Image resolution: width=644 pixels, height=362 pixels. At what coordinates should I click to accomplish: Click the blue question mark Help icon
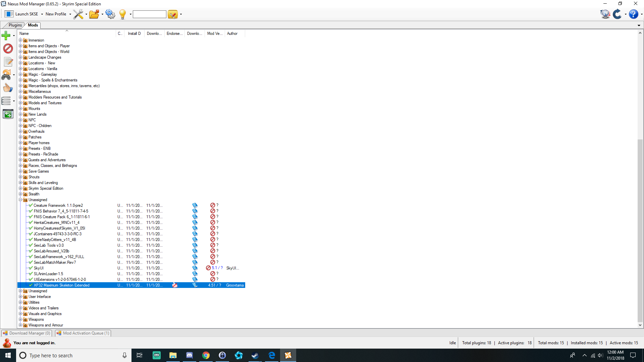coord(633,14)
